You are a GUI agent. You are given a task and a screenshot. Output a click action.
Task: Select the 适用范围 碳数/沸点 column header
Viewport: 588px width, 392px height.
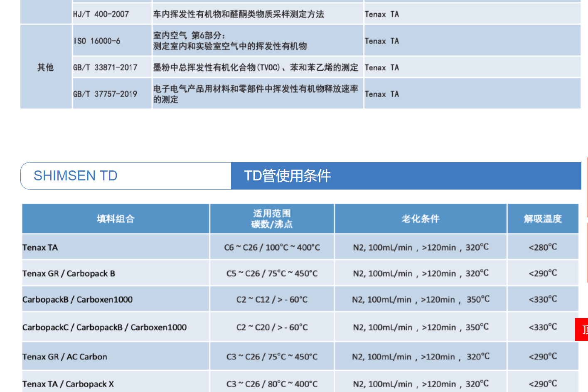pos(272,219)
